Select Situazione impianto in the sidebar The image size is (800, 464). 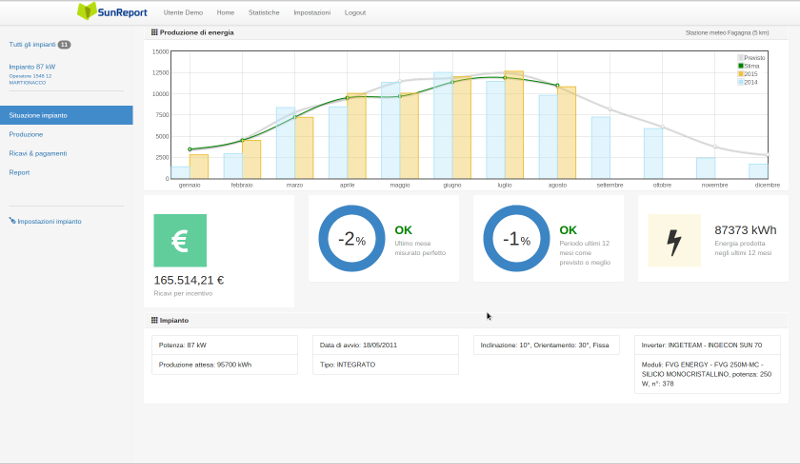coord(66,115)
